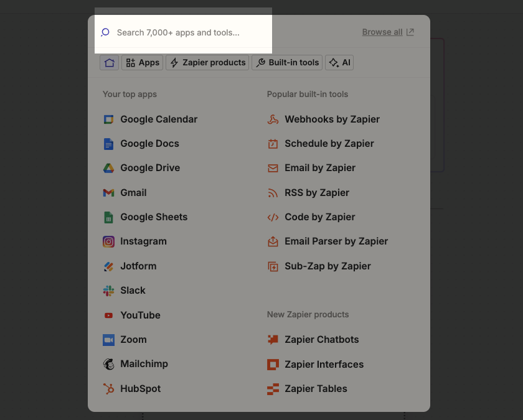Click the Sub-Zap by Zapier icon
The width and height of the screenshot is (523, 420).
[273, 266]
